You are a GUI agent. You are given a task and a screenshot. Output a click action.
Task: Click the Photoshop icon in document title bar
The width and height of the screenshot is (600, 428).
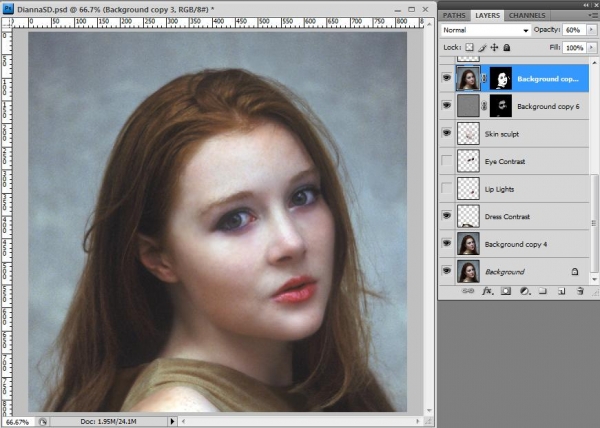[8, 9]
